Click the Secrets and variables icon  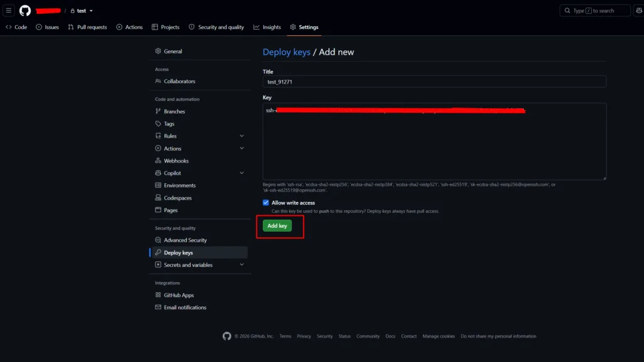pos(158,264)
